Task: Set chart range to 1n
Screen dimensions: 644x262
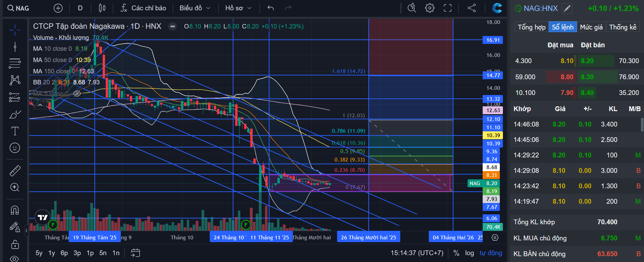Action: click(116, 253)
